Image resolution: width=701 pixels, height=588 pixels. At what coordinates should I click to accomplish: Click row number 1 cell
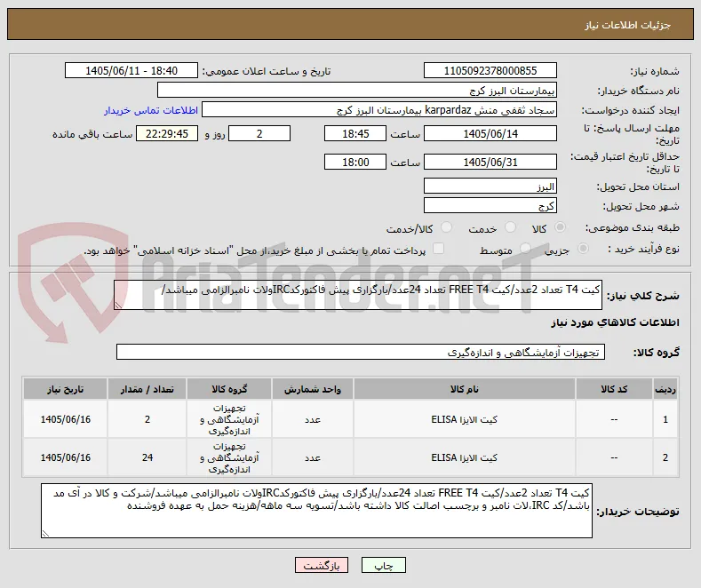pos(665,419)
